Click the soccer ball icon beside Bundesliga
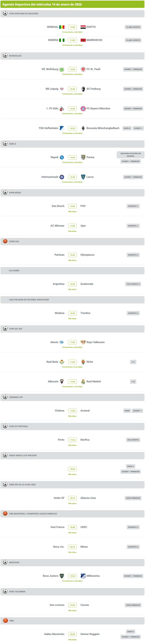Image resolution: width=145 pixels, height=644 pixels. tap(5, 56)
